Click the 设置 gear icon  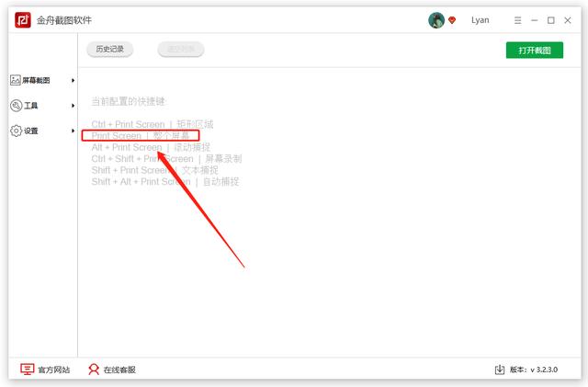point(16,131)
